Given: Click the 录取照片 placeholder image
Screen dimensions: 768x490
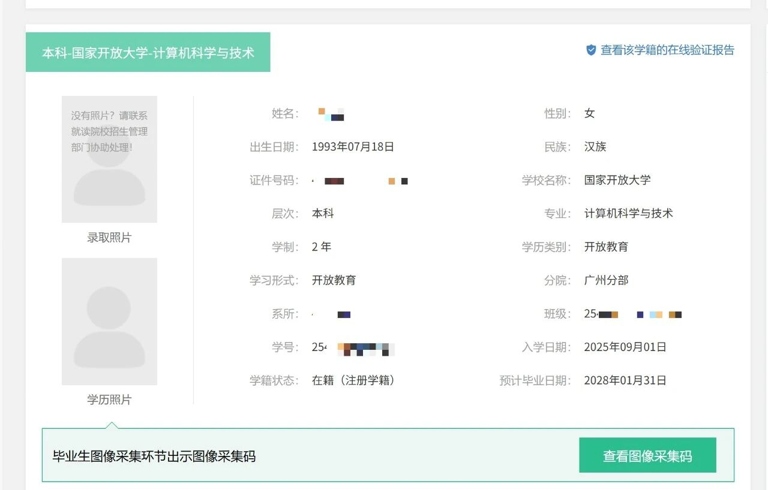Looking at the screenshot, I should click(109, 160).
